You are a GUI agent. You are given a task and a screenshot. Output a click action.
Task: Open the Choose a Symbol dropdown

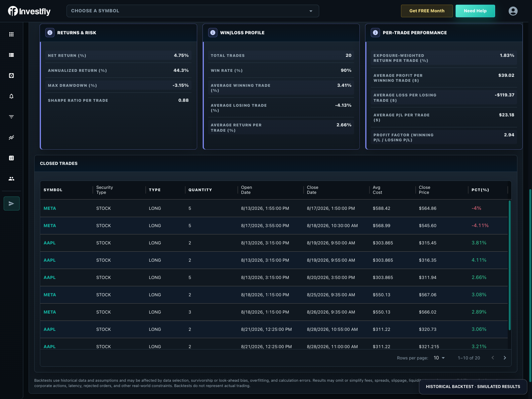pos(193,11)
